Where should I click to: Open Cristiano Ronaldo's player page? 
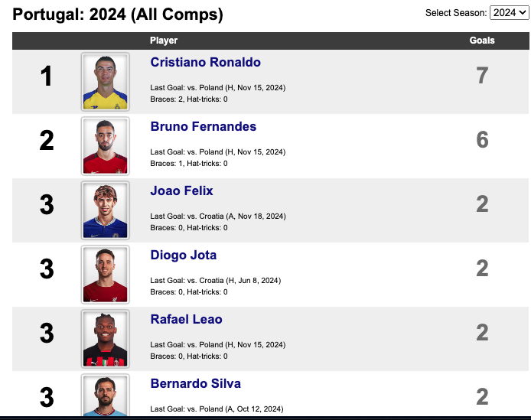click(x=205, y=62)
